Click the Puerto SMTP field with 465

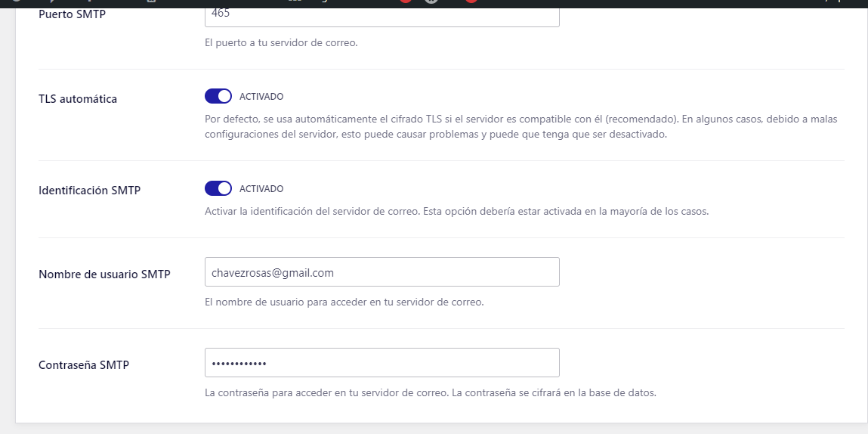[382, 17]
